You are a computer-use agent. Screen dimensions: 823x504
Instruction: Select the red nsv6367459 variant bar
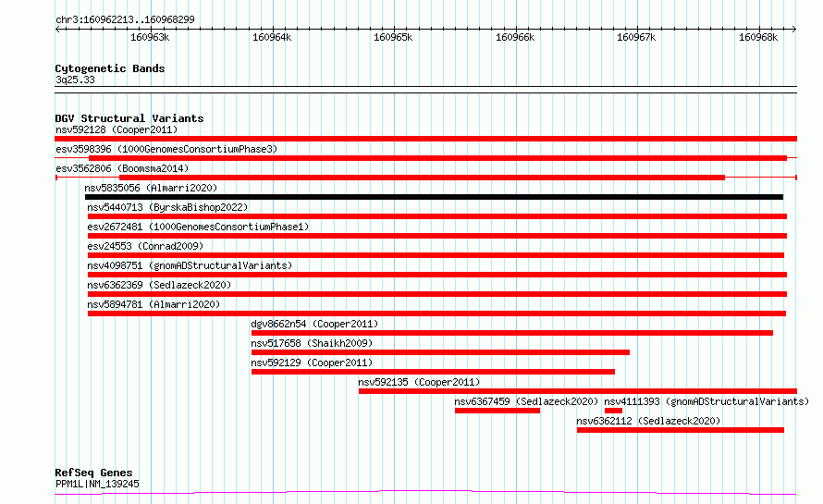(x=497, y=411)
